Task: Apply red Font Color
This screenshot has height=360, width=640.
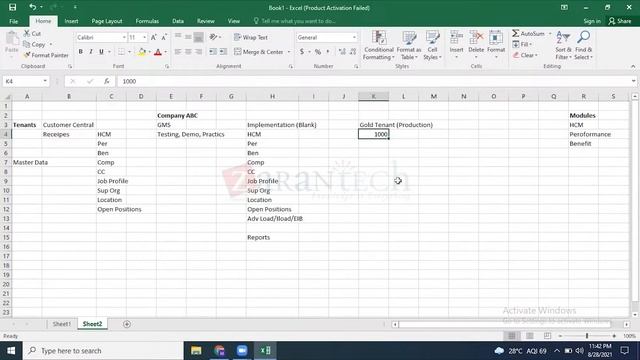Action: (158, 52)
